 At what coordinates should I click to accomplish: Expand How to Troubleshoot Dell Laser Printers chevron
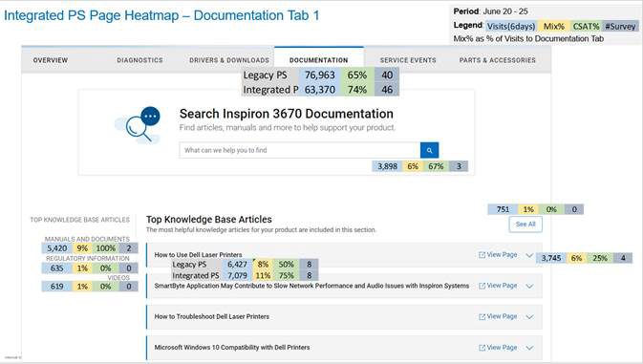[x=529, y=317]
